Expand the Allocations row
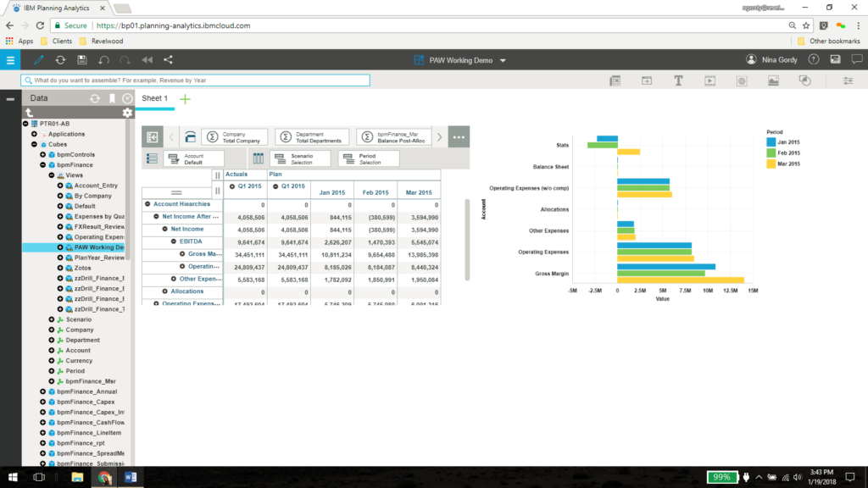 point(165,291)
